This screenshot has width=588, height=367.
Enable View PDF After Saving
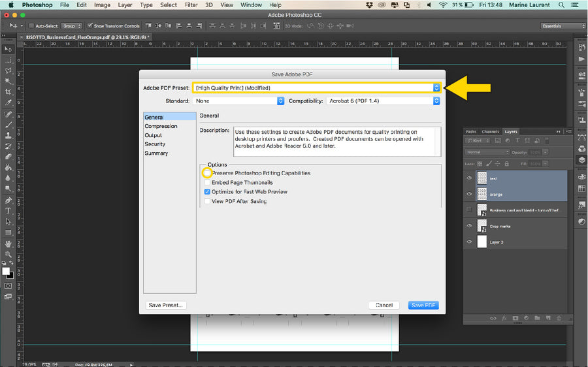(207, 201)
